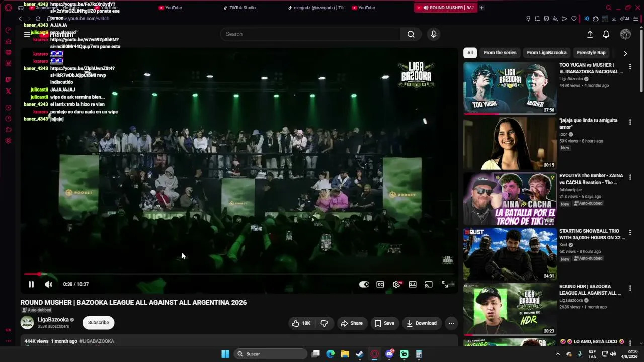Download the video
644x362 pixels.
(422, 323)
